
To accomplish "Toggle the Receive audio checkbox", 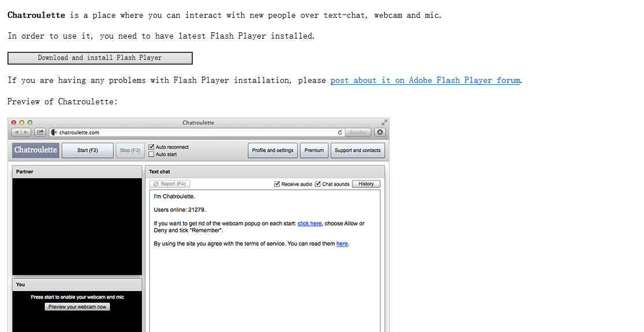I will (x=277, y=184).
